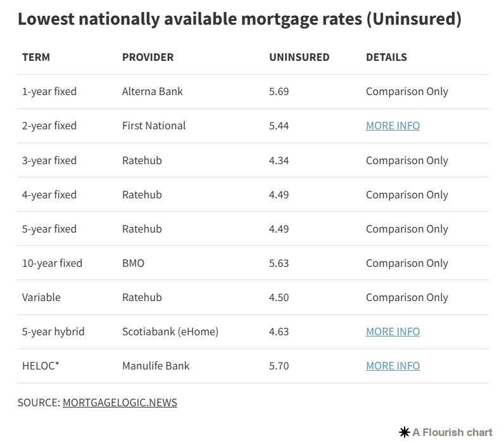Click the table title heading text
The width and height of the screenshot is (504, 443).
240,18
